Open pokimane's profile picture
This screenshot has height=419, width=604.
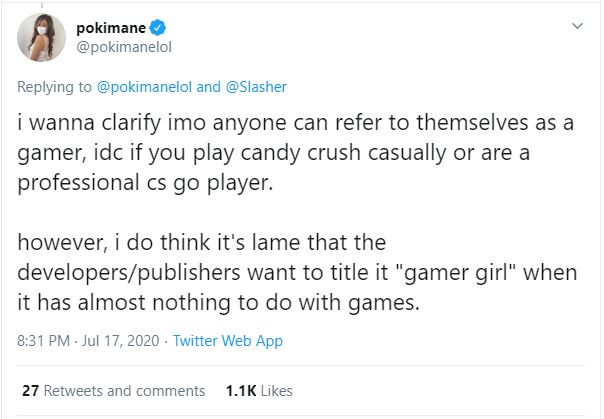click(x=39, y=41)
